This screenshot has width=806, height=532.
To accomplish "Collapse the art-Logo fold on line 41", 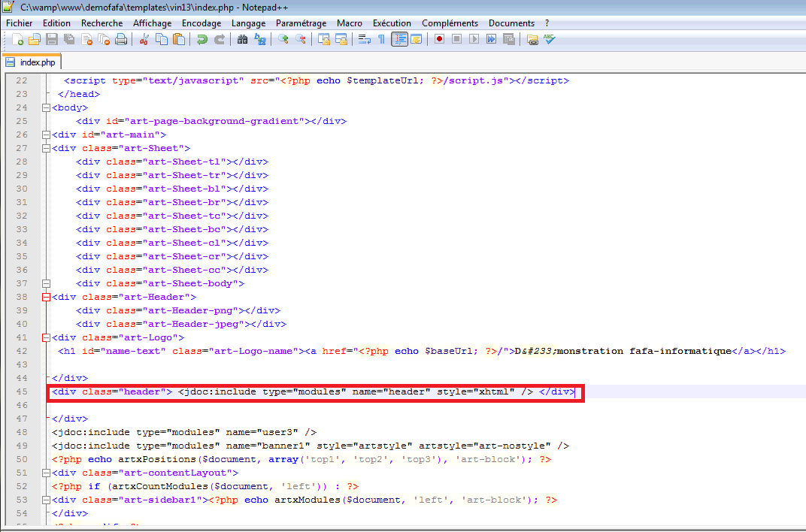I will tap(47, 337).
